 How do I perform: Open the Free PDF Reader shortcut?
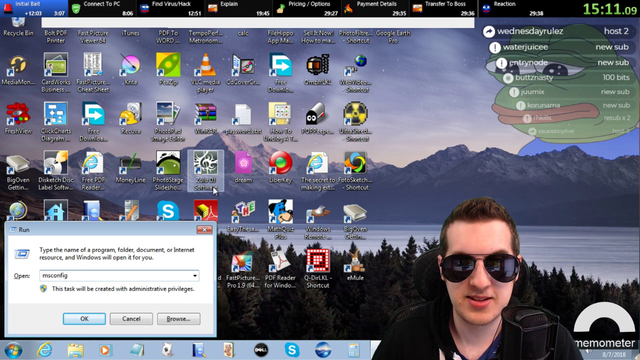93,170
